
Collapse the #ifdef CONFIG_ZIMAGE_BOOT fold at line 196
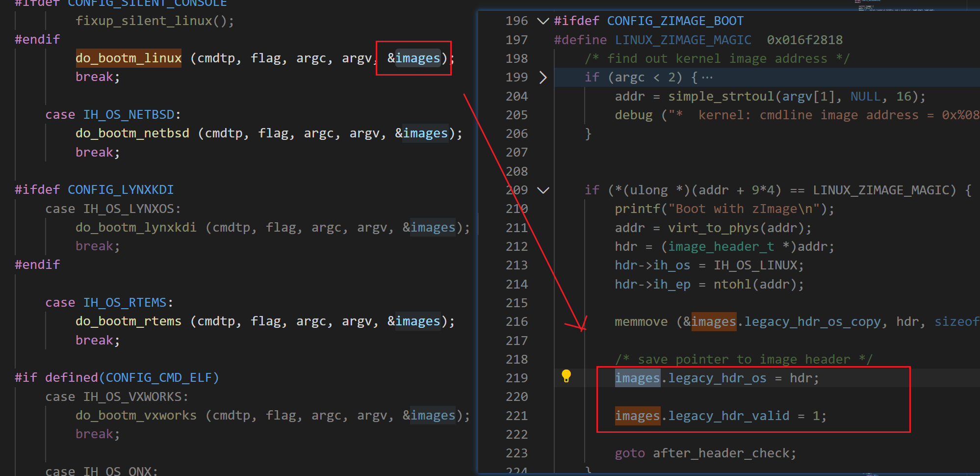tap(543, 21)
